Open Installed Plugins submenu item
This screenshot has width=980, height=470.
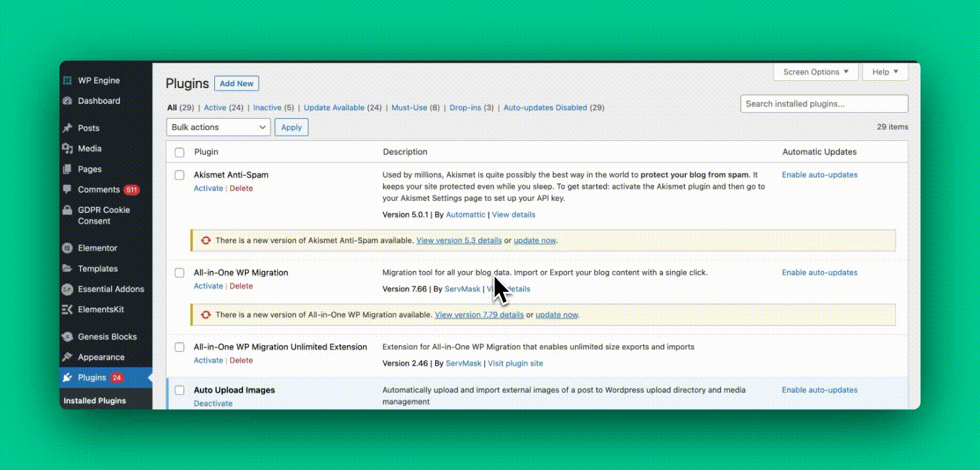click(x=95, y=401)
